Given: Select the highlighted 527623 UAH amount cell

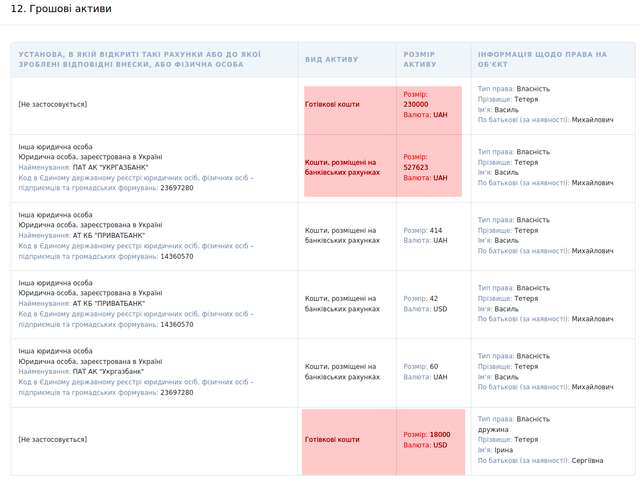Looking at the screenshot, I should pos(431,167).
